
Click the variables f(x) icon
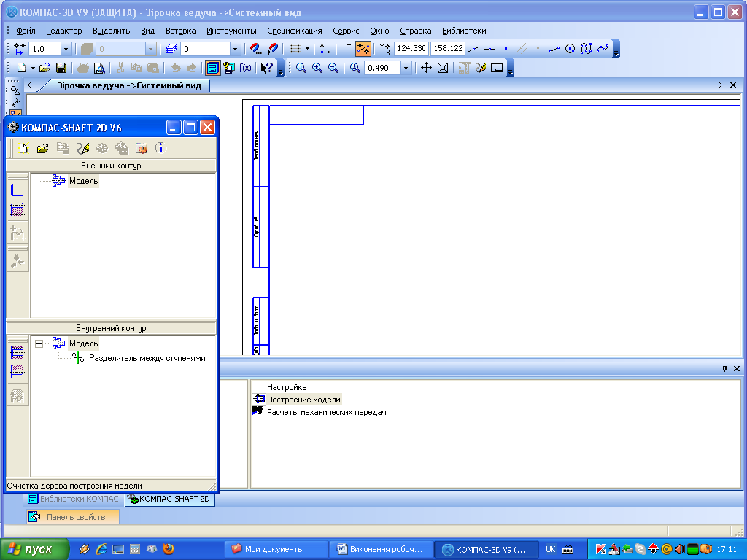245,68
